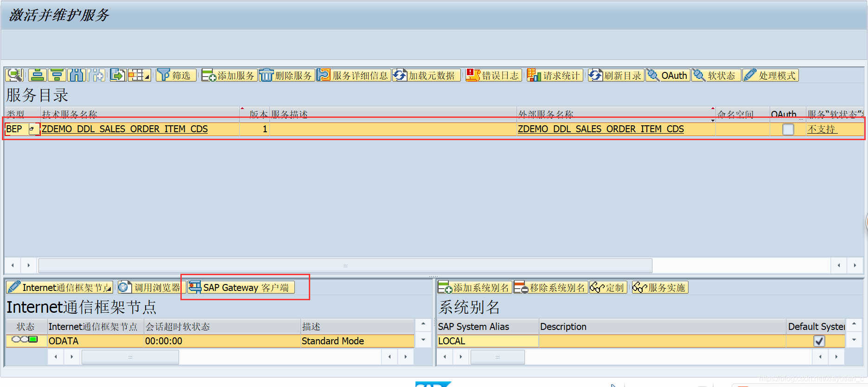Click ICF nodes table scroll-up arrow
The width and height of the screenshot is (868, 387).
(x=423, y=324)
